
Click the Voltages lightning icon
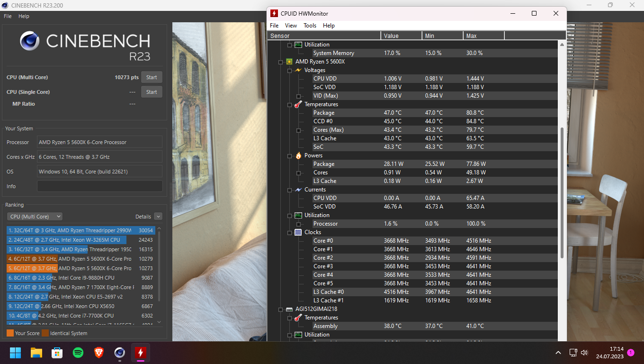pos(298,70)
